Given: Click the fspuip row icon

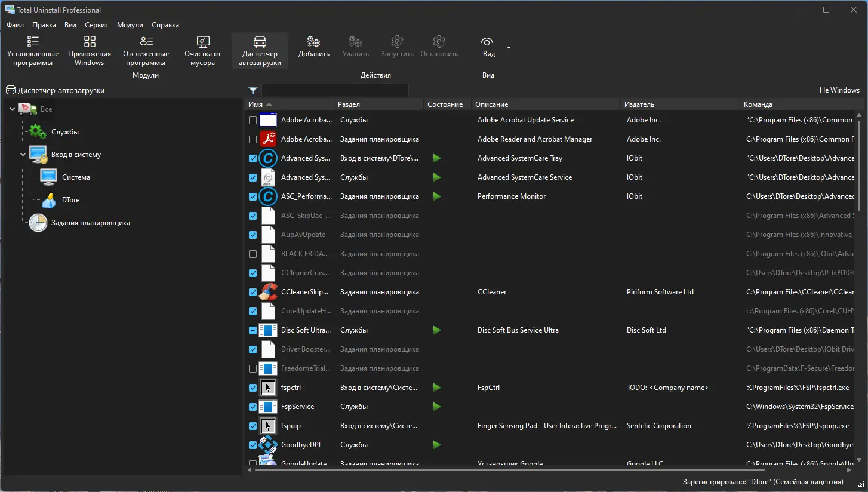Looking at the screenshot, I should click(x=268, y=426).
